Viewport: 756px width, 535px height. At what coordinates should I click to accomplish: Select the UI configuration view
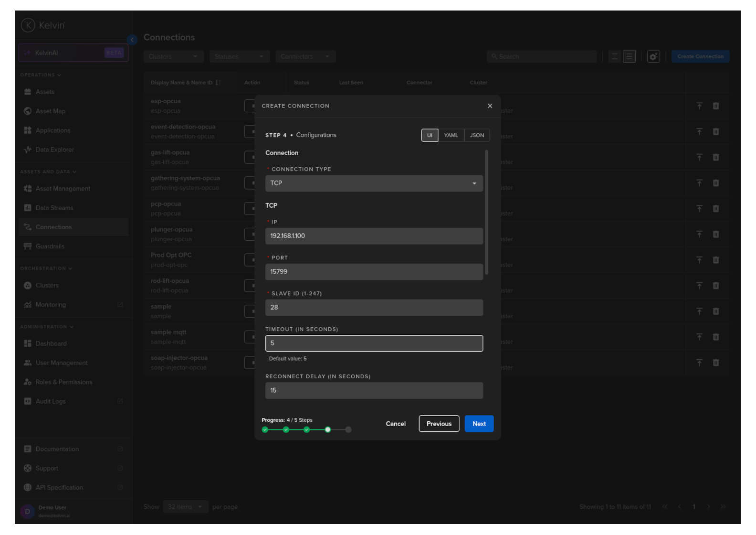[x=430, y=135]
